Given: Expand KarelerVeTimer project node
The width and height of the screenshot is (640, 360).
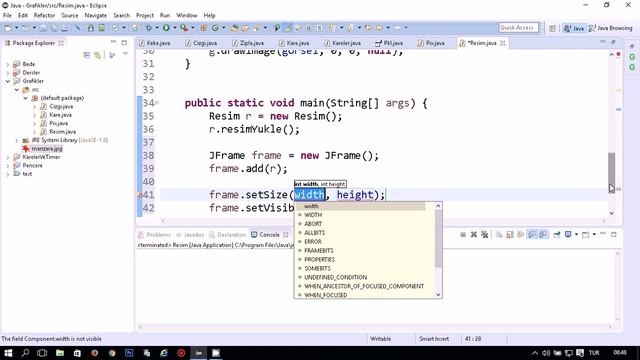Looking at the screenshot, I should pos(7,157).
